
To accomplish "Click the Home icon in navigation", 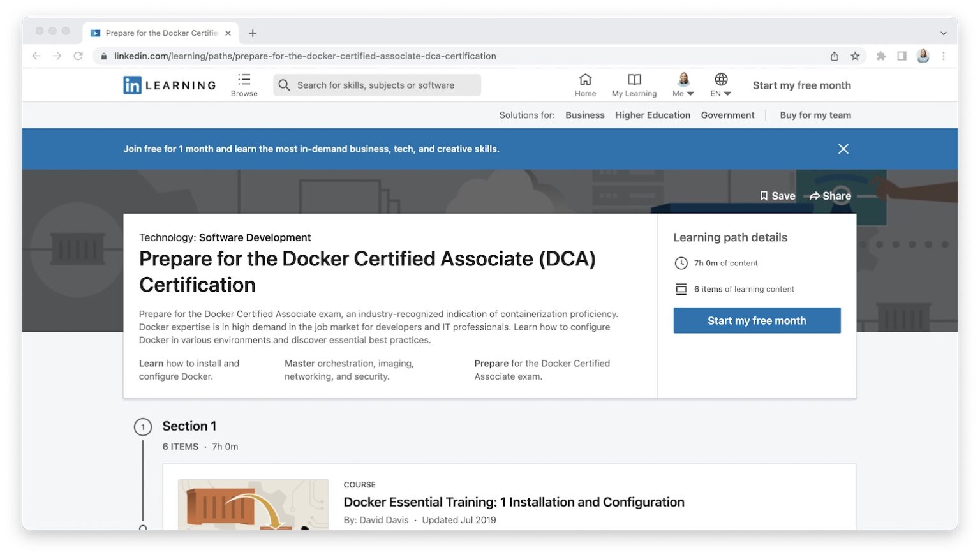I will 585,79.
